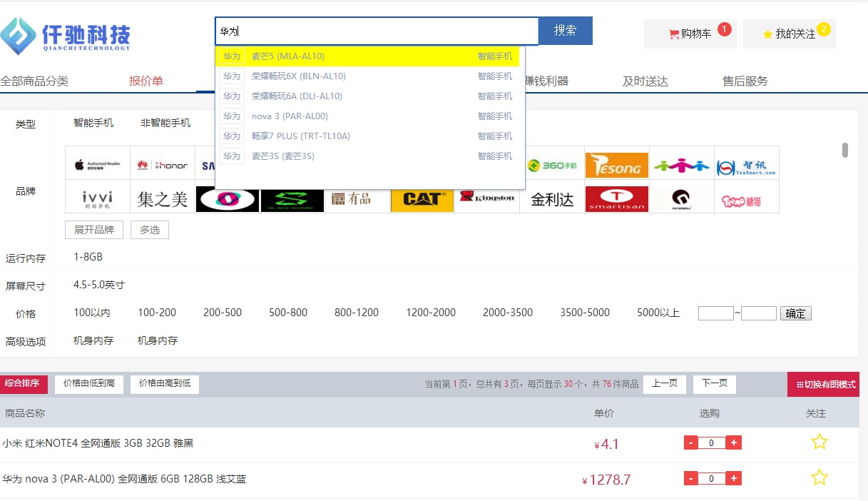Filter price 5000以上

(658, 313)
